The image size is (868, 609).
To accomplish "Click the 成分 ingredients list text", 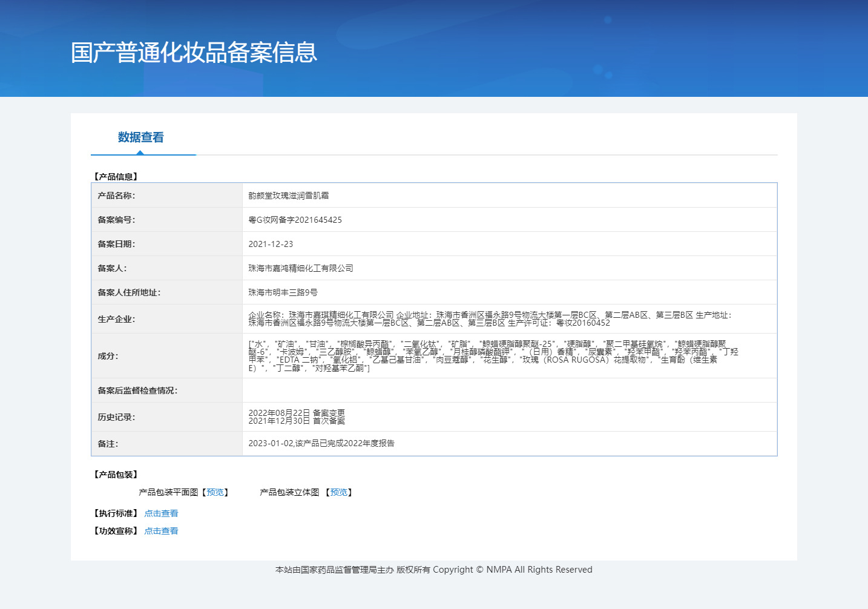I will pos(493,356).
